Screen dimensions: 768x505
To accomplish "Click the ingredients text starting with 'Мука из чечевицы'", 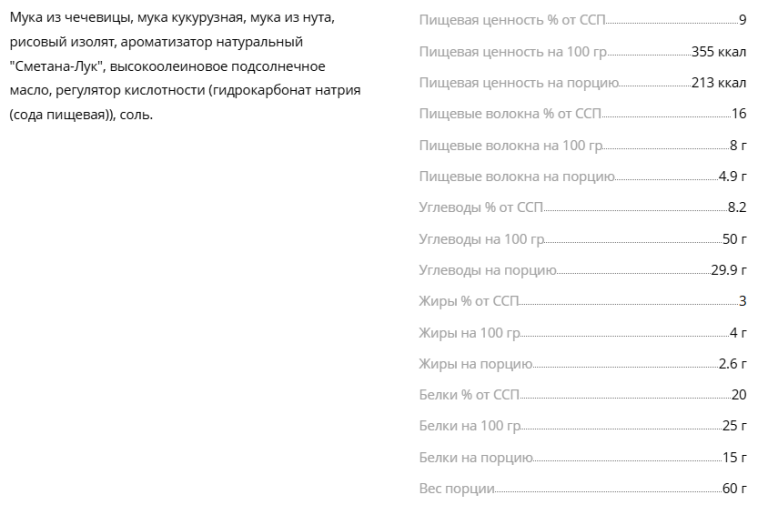I will [185, 66].
